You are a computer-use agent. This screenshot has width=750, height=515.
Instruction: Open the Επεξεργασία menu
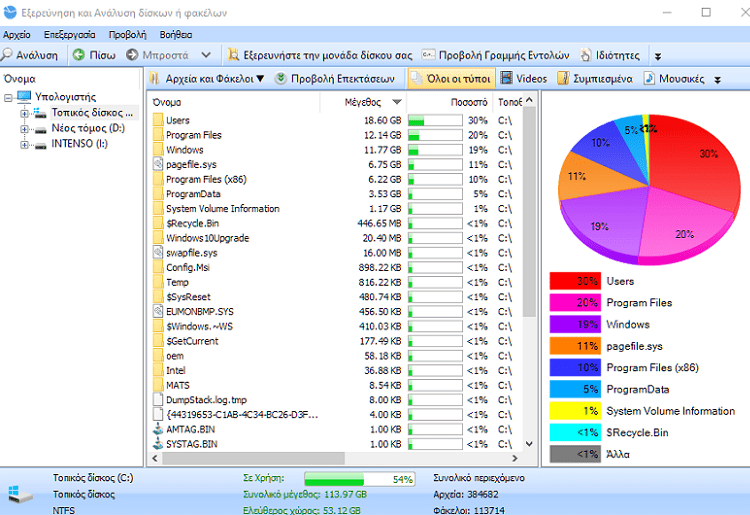69,34
